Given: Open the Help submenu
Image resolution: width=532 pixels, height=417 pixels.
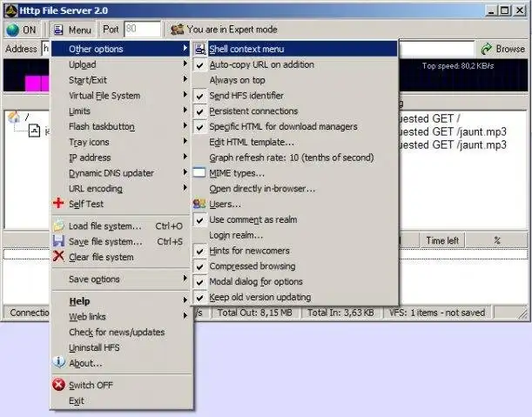Looking at the screenshot, I should (121, 301).
